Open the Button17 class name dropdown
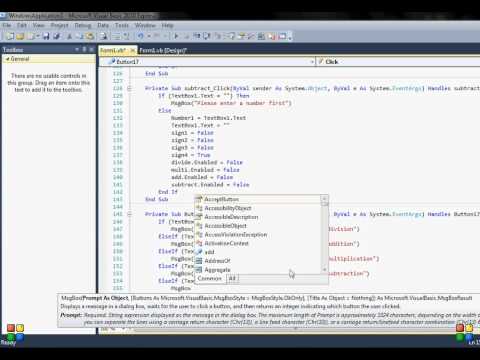Image resolution: width=480 pixels, height=360 pixels. pos(312,62)
